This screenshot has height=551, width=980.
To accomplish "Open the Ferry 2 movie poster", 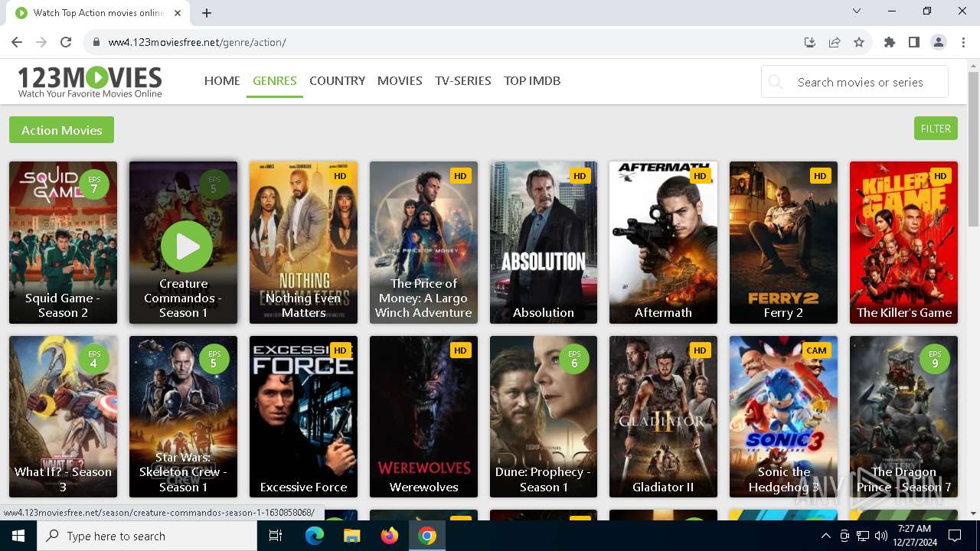I will click(x=783, y=243).
